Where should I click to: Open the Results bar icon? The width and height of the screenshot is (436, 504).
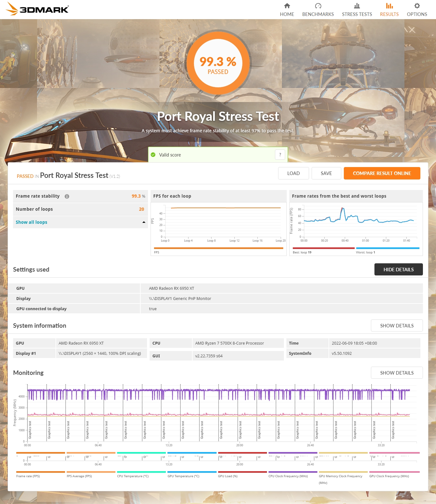(389, 6)
